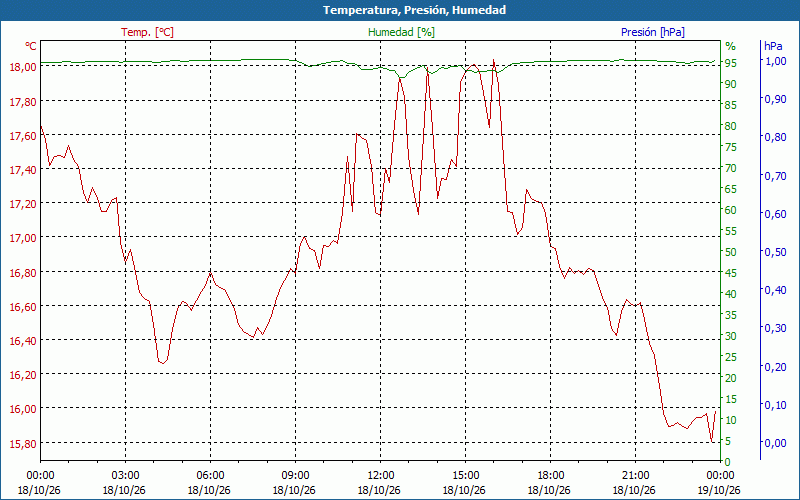This screenshot has height=500, width=800.
Task: Click the blue 'hPa' axis unit label
Action: [x=773, y=46]
